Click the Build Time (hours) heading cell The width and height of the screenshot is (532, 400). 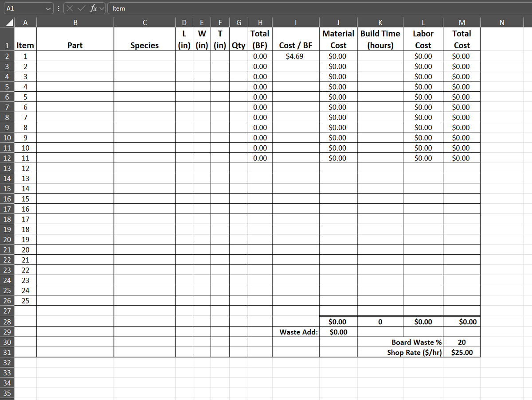point(380,39)
